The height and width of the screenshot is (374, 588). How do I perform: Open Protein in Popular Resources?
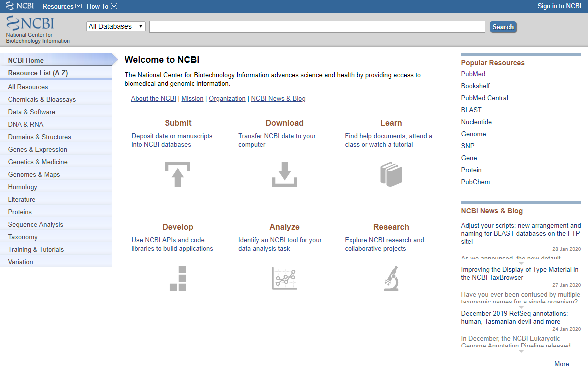471,170
